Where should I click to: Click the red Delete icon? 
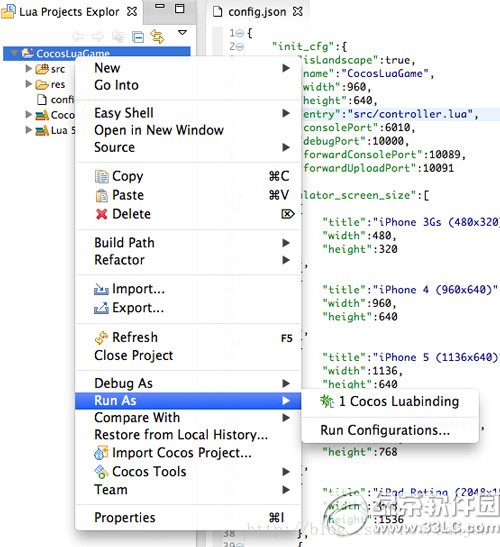(x=102, y=214)
